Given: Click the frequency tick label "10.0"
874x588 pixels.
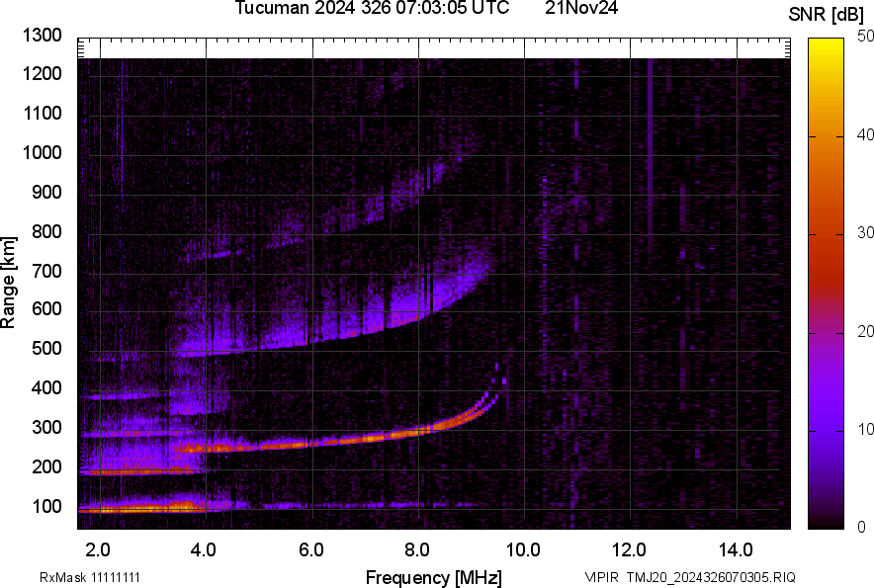Looking at the screenshot, I should click(x=523, y=550).
